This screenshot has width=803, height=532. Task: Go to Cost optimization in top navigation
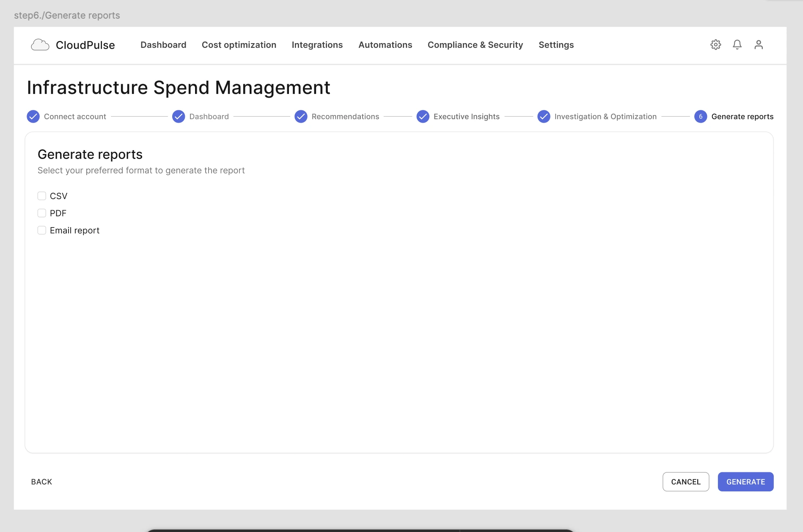239,45
